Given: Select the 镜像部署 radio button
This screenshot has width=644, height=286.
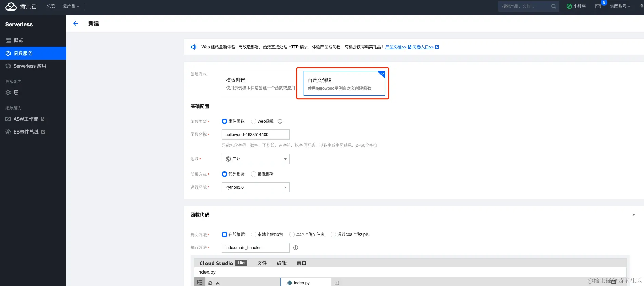Looking at the screenshot, I should pos(254,174).
